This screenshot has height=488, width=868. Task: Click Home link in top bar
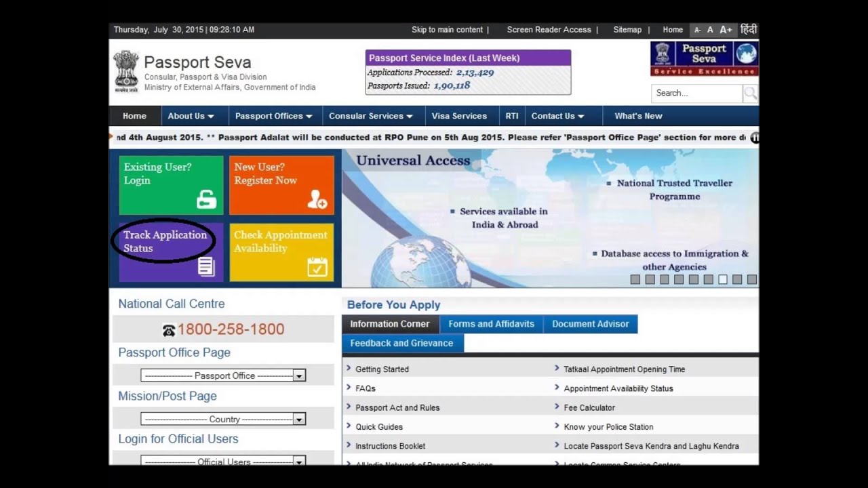(673, 30)
